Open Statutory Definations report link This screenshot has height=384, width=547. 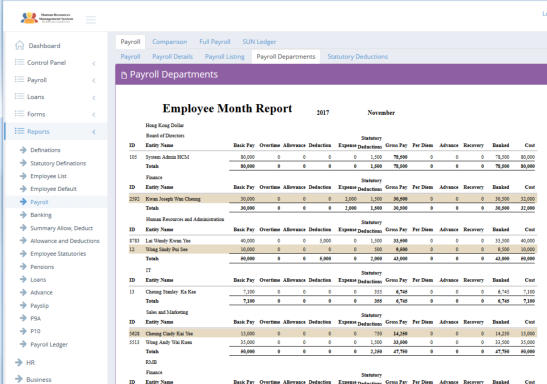coord(58,163)
